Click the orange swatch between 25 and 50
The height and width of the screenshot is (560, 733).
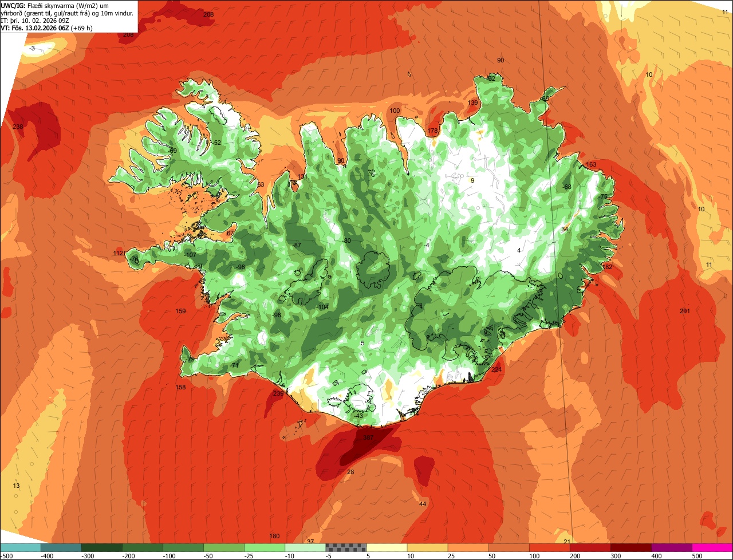click(x=468, y=547)
